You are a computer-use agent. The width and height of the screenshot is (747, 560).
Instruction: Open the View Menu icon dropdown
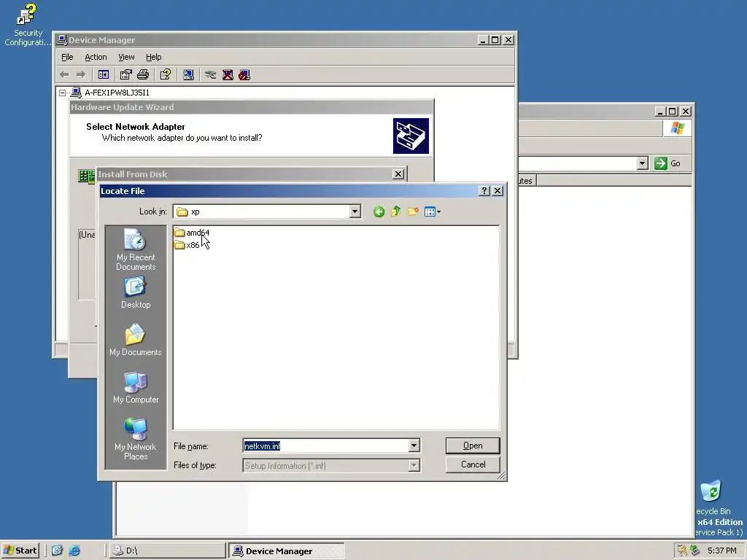[433, 211]
